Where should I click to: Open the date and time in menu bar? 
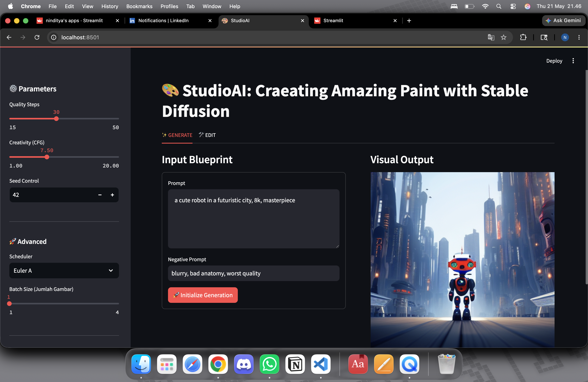pyautogui.click(x=559, y=6)
